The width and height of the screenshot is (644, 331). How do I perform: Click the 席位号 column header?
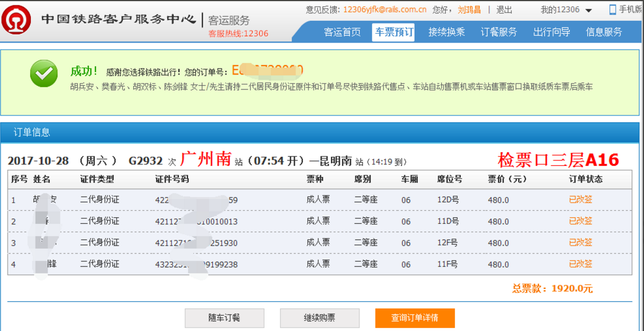449,179
